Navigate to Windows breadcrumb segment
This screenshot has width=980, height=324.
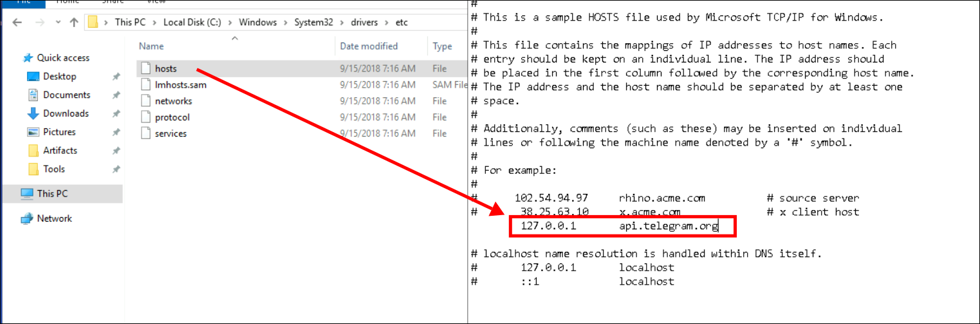[x=258, y=23]
